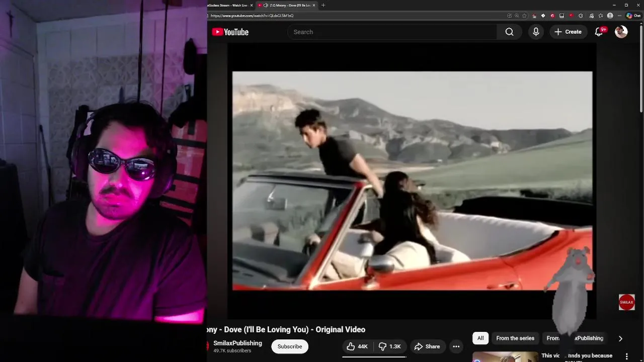Open the account avatar menu
The width and height of the screenshot is (644, 362).
pyautogui.click(x=621, y=32)
